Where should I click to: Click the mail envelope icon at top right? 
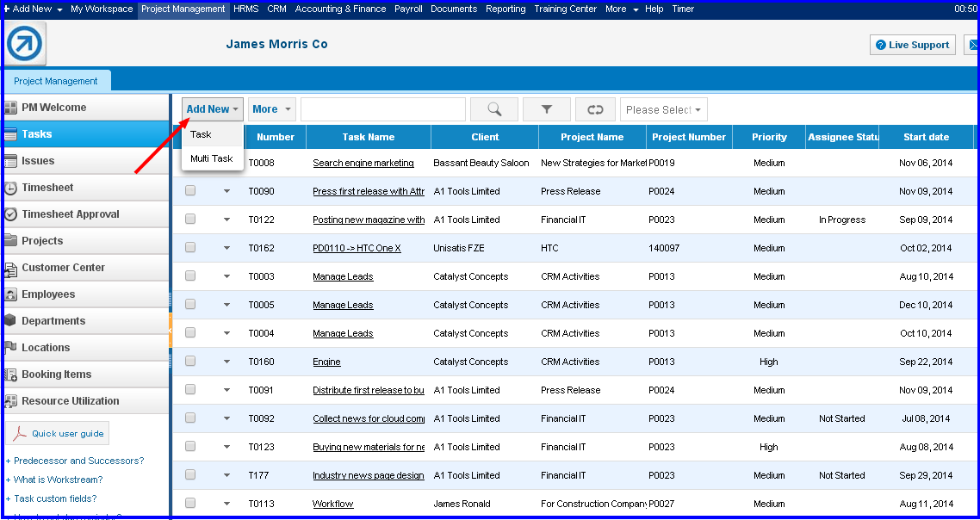(x=972, y=45)
